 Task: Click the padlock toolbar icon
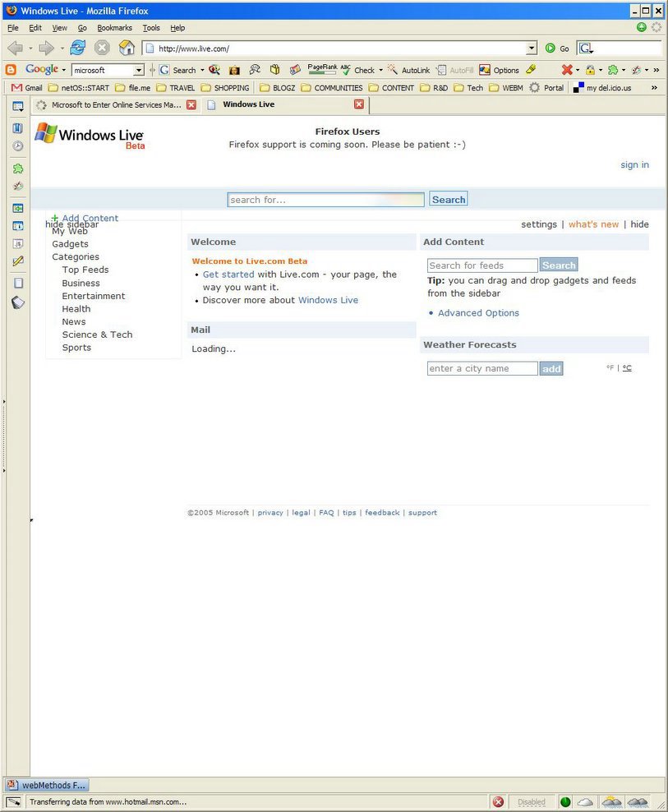pos(590,69)
